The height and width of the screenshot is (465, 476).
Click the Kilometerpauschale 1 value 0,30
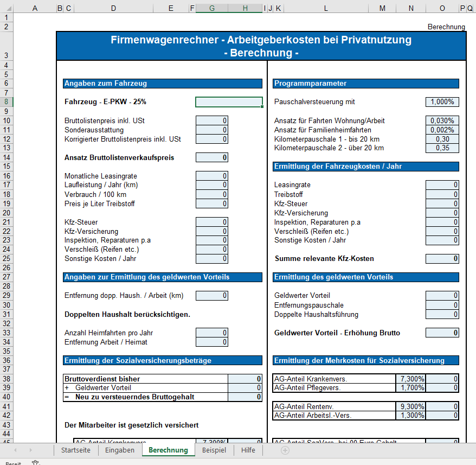[442, 139]
